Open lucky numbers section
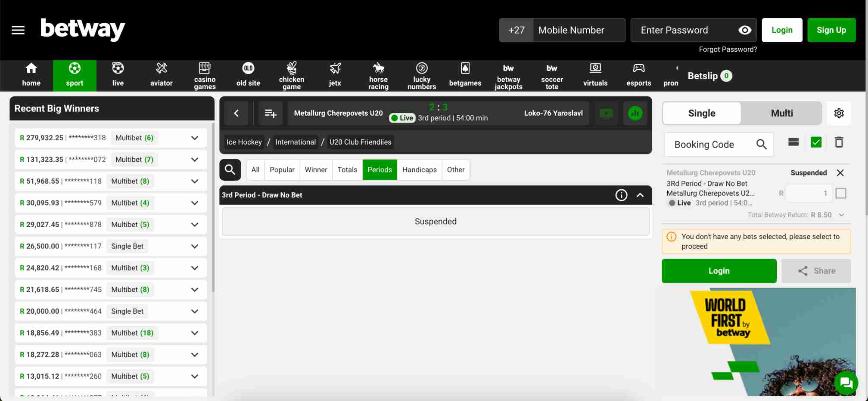868x401 pixels. [422, 75]
